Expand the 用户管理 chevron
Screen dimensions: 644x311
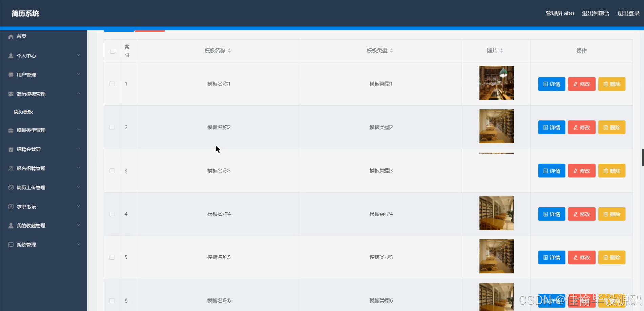(78, 74)
